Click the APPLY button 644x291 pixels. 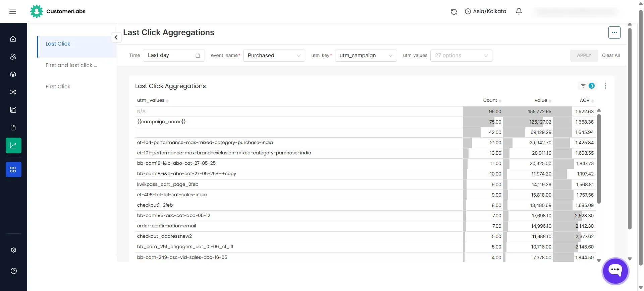(584, 56)
